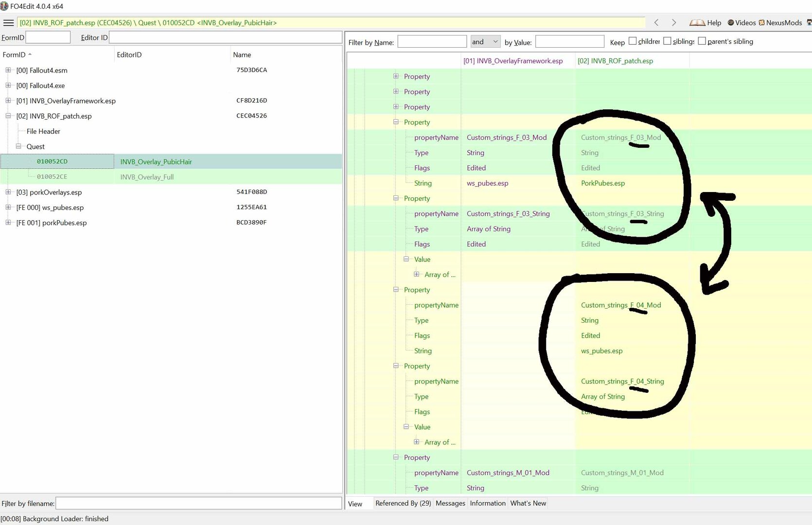Select [02] INVB_ROF_patch.esp column header
Viewport: 812px width, 525px height.
click(x=632, y=61)
